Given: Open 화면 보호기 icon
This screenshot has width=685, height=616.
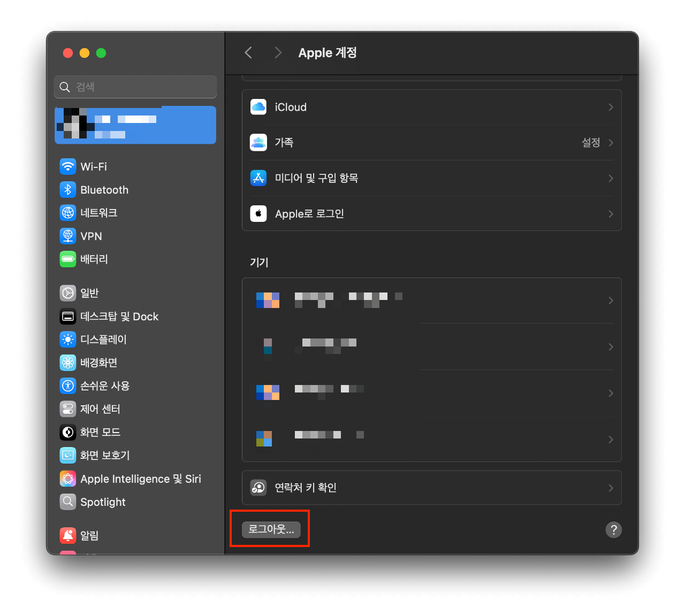Looking at the screenshot, I should tap(68, 455).
